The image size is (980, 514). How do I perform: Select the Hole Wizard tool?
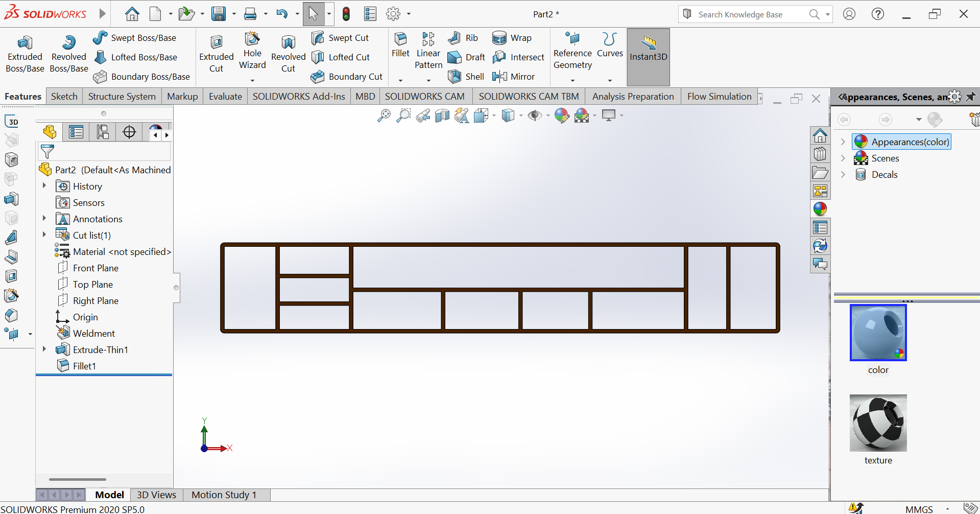tap(252, 51)
